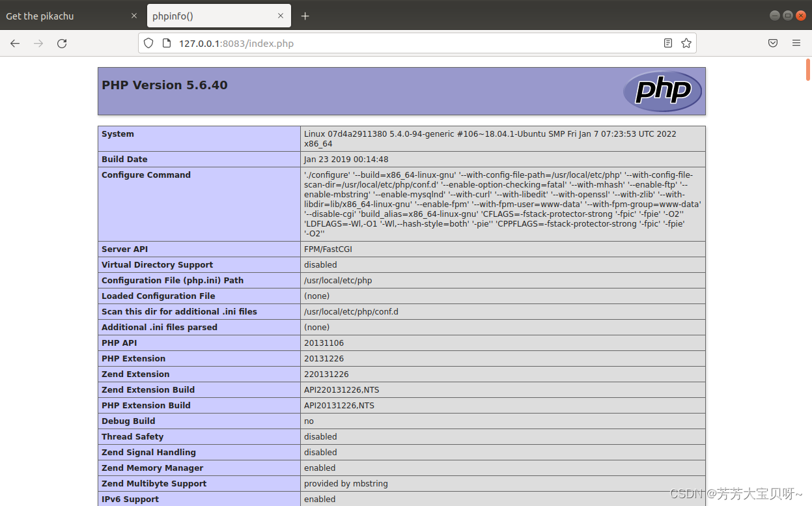Click 'Configuration File (php.ini) Path' label
The height and width of the screenshot is (506, 812).
[x=173, y=281]
